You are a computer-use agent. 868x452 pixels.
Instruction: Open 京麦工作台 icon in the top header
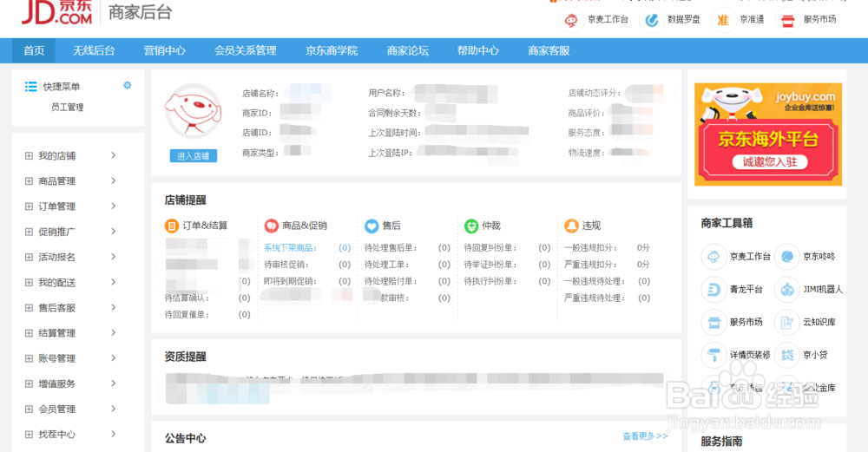571,21
